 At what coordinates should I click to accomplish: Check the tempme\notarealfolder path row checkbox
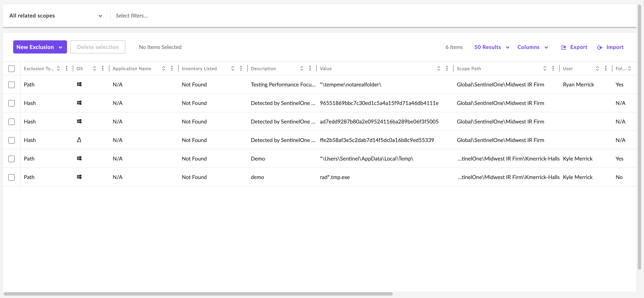point(12,85)
